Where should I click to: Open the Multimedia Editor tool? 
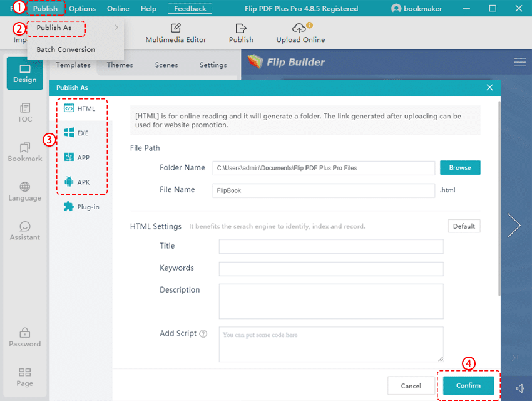(176, 33)
